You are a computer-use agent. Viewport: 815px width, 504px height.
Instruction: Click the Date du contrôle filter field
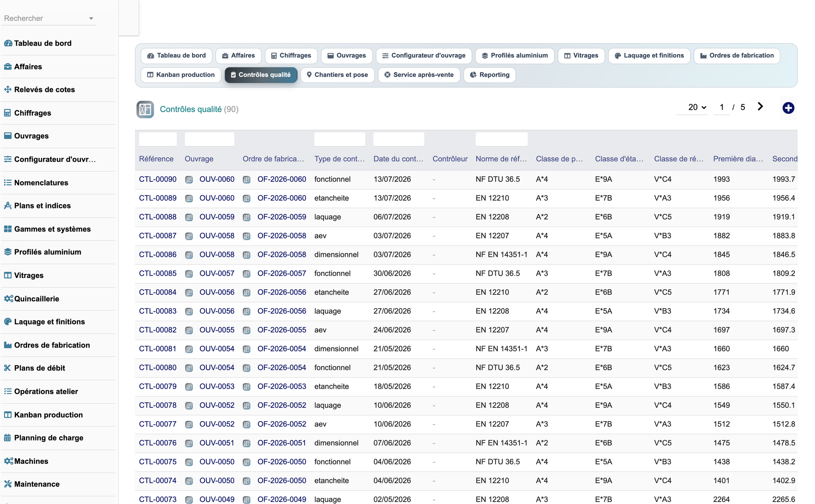tap(399, 139)
